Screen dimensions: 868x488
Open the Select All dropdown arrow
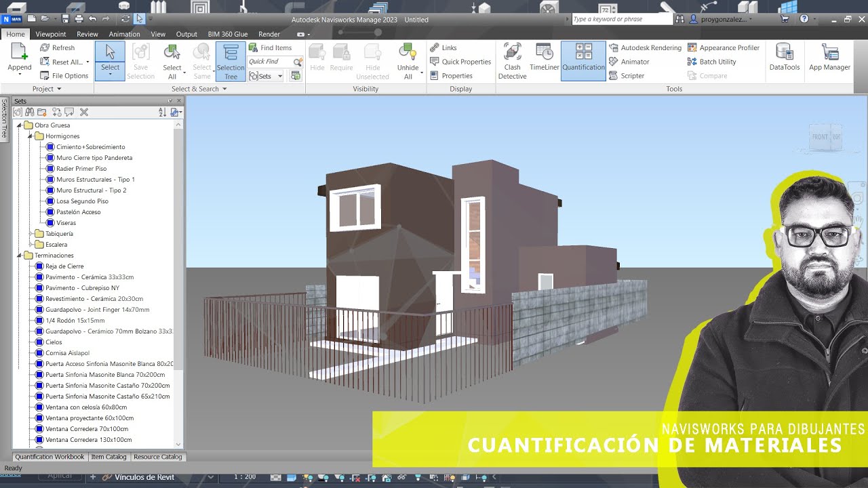[183, 73]
